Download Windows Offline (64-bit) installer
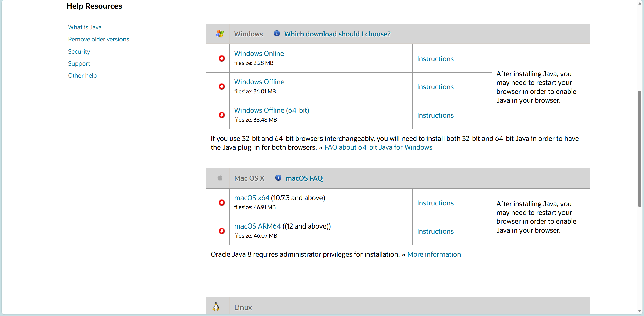This screenshot has width=644, height=316. 272,110
